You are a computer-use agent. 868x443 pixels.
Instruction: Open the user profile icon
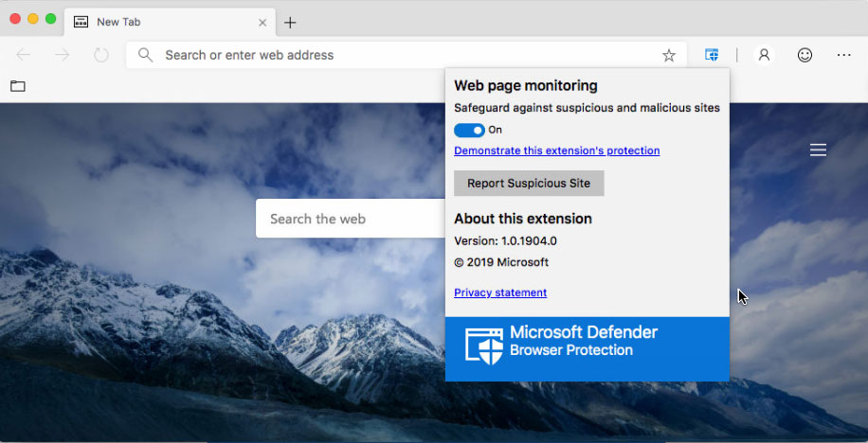(764, 55)
